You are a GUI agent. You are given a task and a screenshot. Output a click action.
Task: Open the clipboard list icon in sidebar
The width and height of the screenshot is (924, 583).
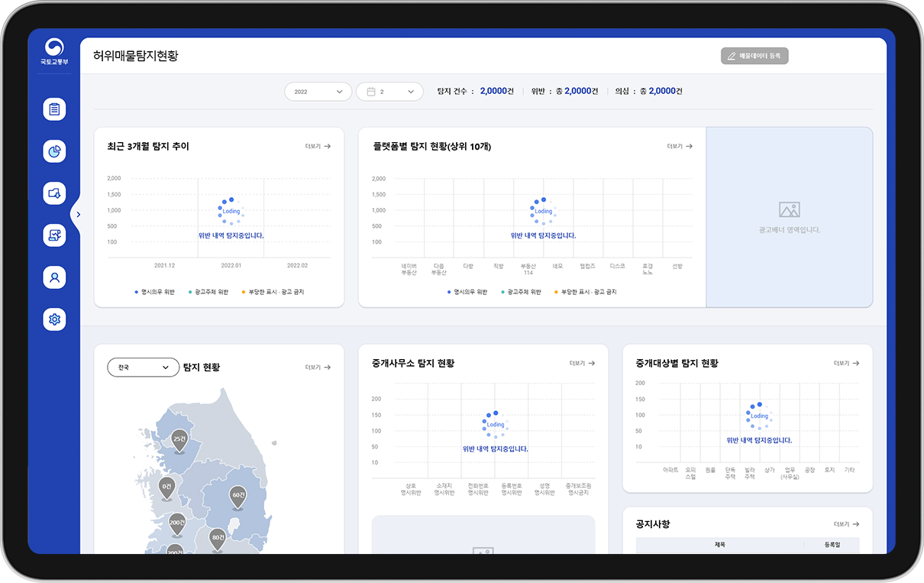pos(54,109)
